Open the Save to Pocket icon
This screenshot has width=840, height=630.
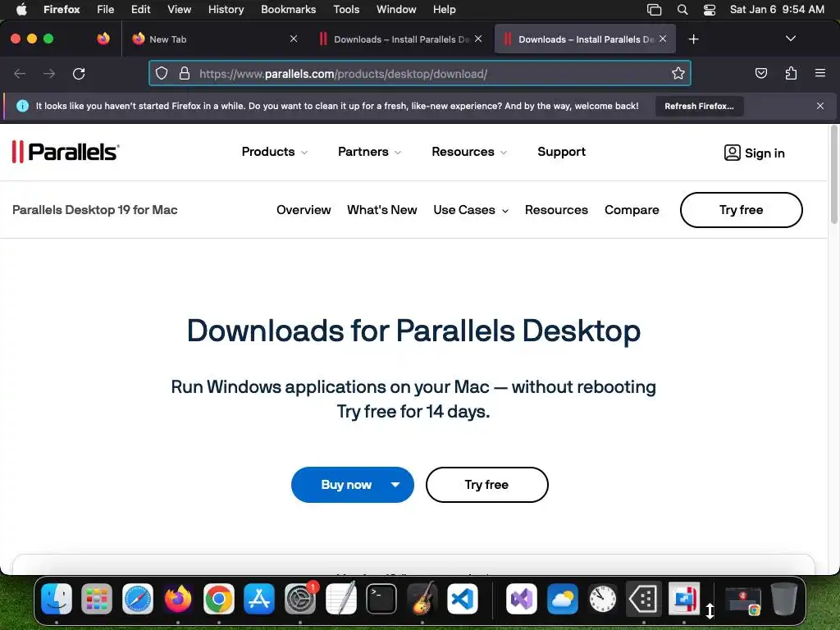pyautogui.click(x=761, y=73)
